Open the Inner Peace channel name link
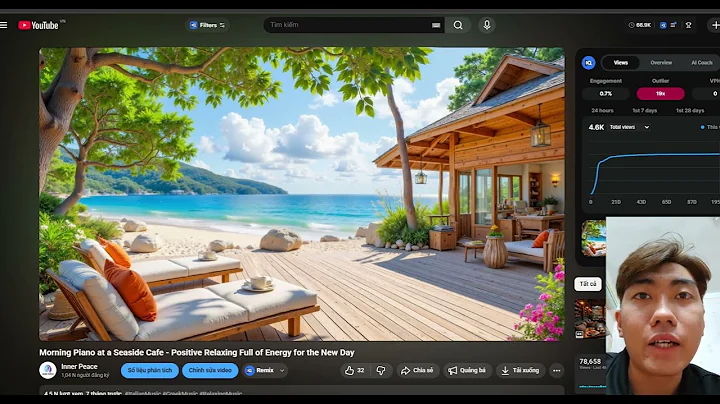This screenshot has width=720, height=404. tap(79, 366)
